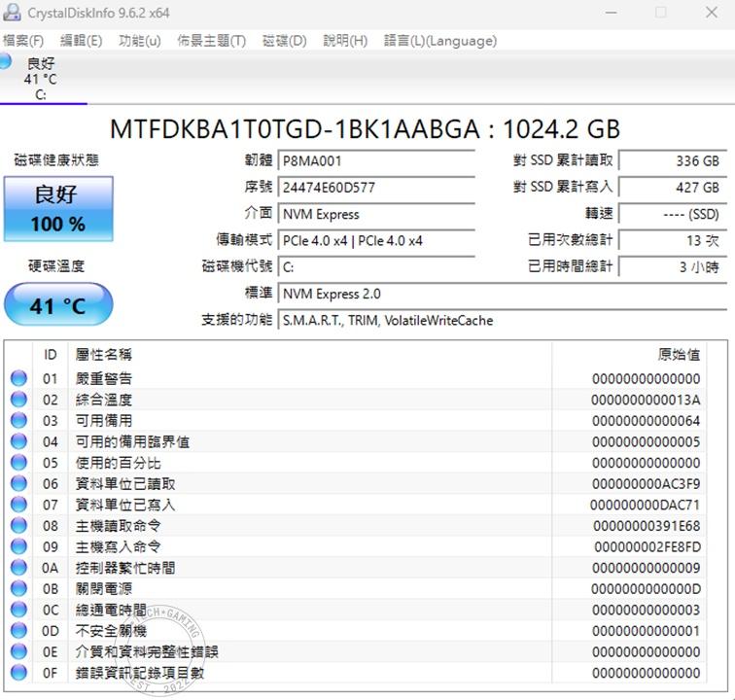Open the 功能(u) menu
The height and width of the screenshot is (700, 735).
[140, 41]
